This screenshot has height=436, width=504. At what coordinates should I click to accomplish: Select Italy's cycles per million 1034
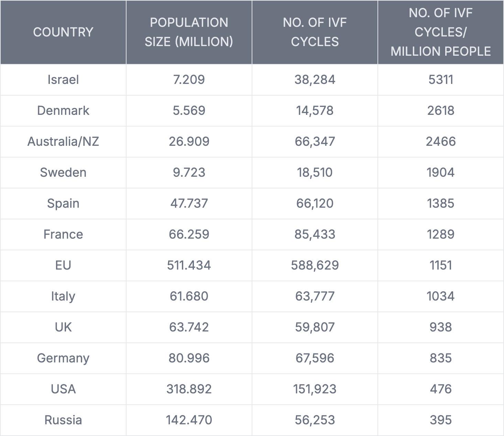pyautogui.click(x=440, y=296)
